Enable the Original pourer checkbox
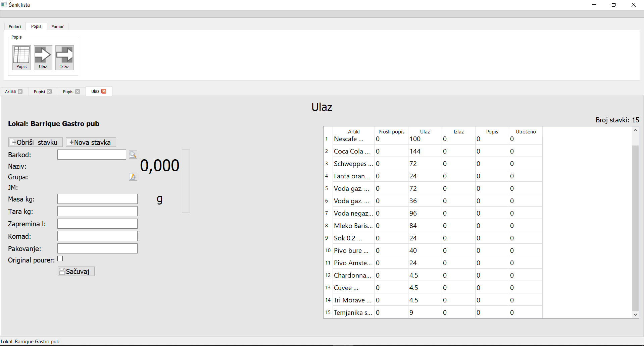The width and height of the screenshot is (644, 346). point(60,259)
